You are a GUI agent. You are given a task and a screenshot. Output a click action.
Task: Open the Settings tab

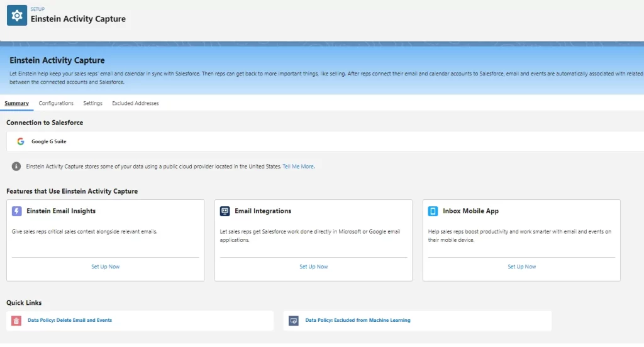(92, 103)
